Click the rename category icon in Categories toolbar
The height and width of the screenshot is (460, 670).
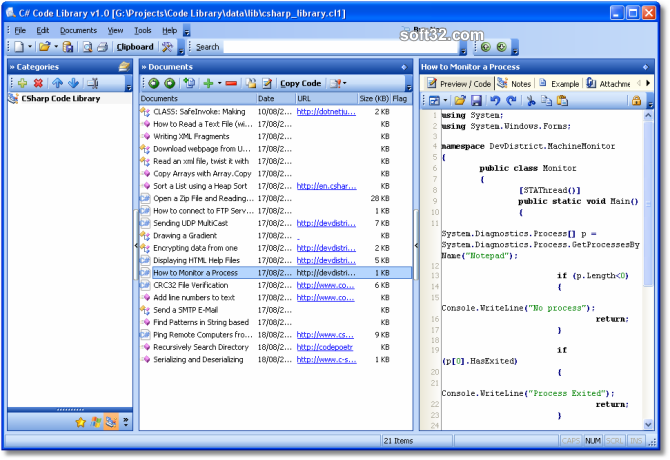[93, 83]
